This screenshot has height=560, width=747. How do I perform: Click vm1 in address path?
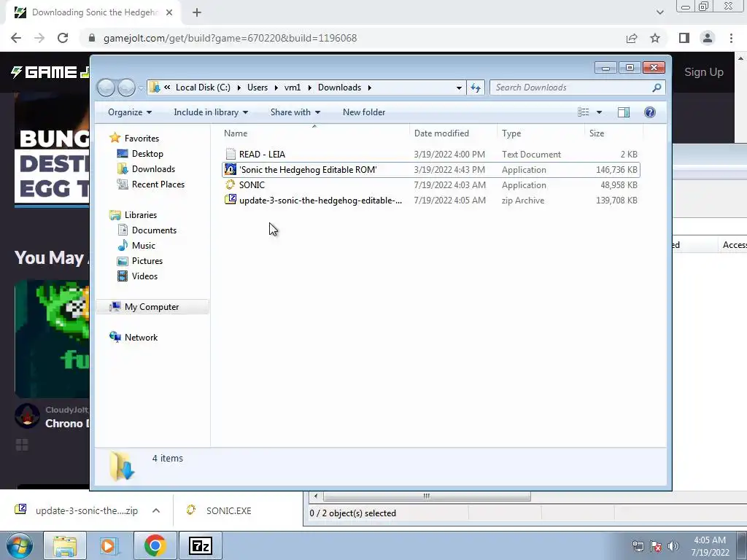[293, 87]
